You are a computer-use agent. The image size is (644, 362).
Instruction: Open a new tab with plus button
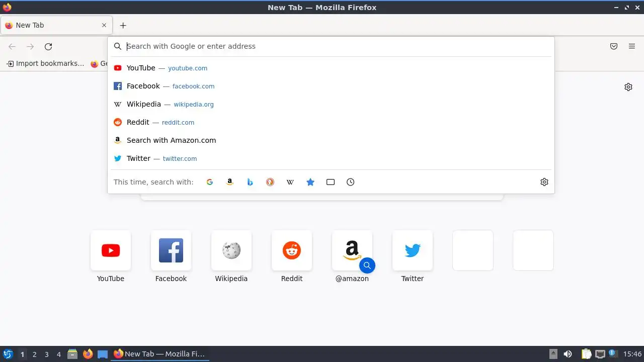tap(123, 25)
